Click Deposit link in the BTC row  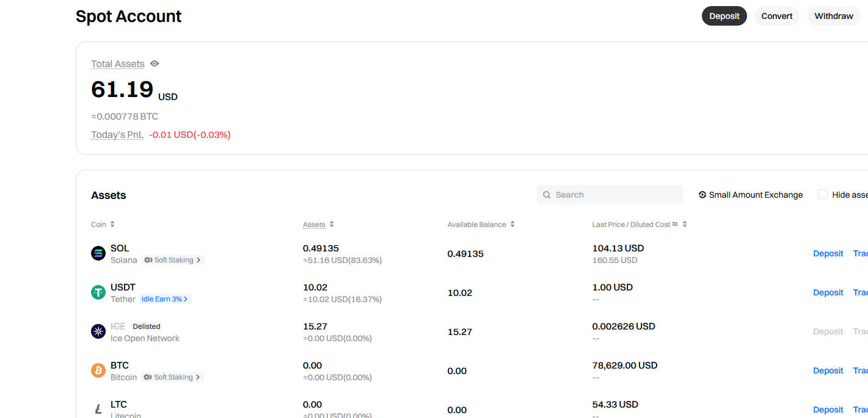(x=828, y=370)
